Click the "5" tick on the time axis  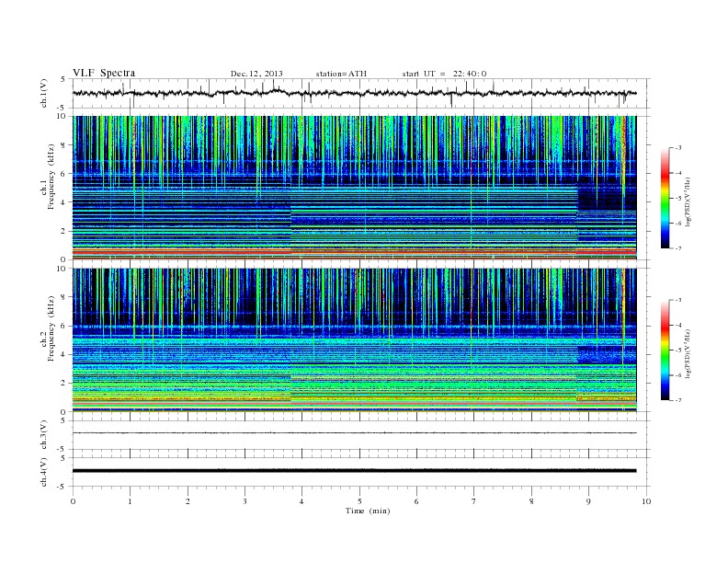pos(359,501)
